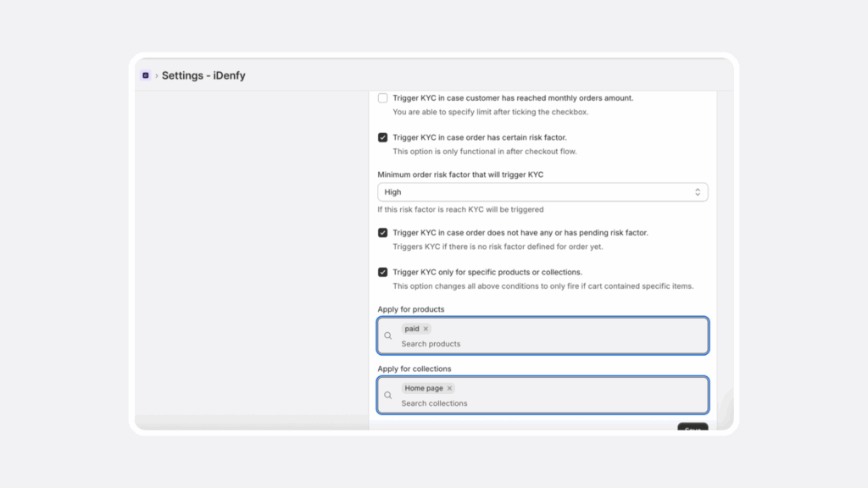This screenshot has width=868, height=488.
Task: Click the iDenfy app icon in the breadcrumb
Action: click(x=145, y=75)
